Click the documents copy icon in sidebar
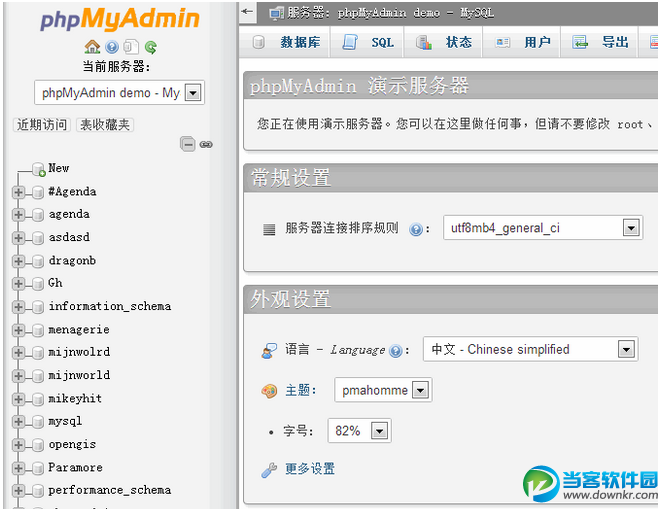Image resolution: width=659 pixels, height=509 pixels. point(131,47)
